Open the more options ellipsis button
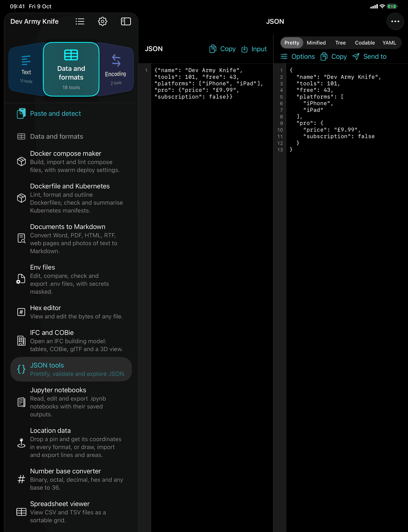This screenshot has width=408, height=532. [x=395, y=21]
